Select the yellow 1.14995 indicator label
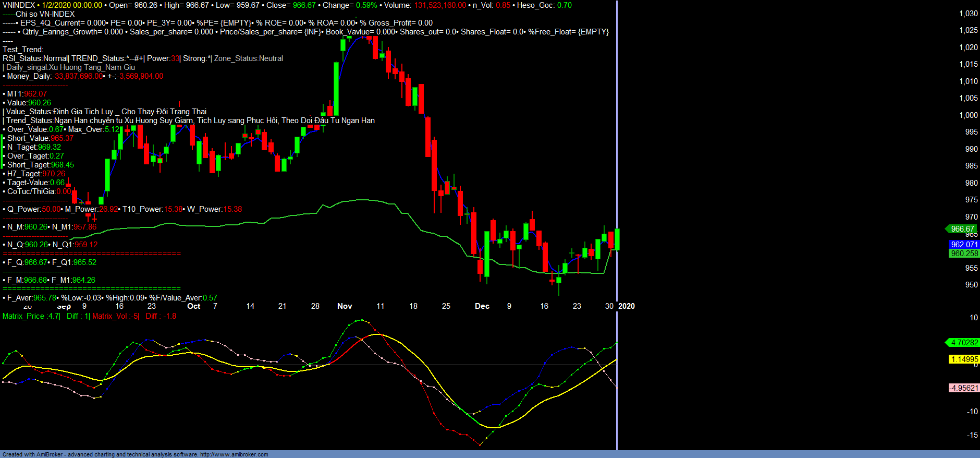The image size is (980, 458). tap(964, 359)
